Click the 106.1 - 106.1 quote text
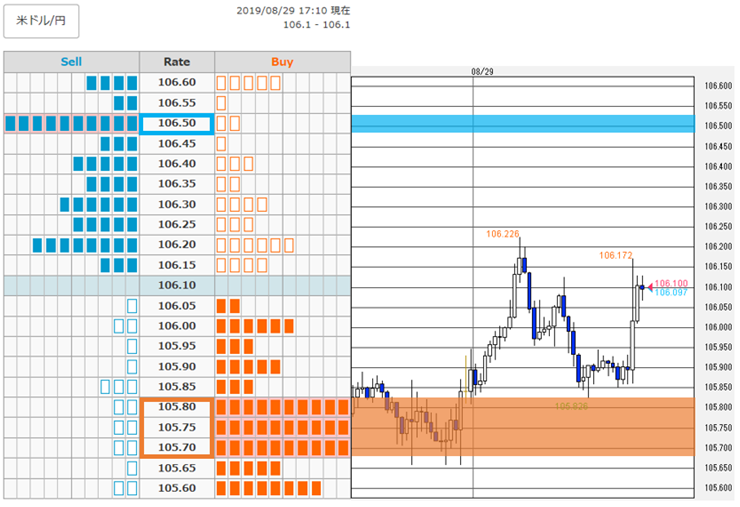The height and width of the screenshot is (507, 740). (316, 25)
